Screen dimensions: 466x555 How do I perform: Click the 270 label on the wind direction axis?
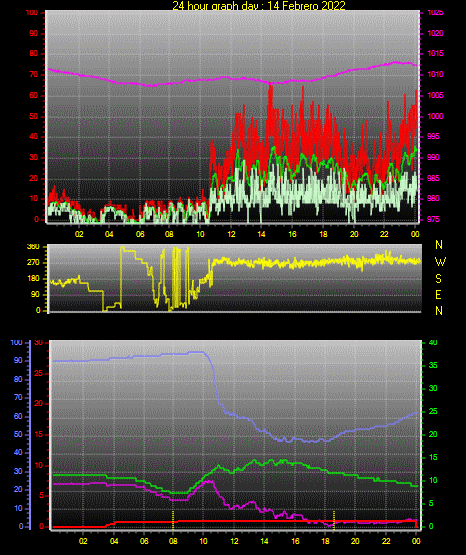point(33,263)
